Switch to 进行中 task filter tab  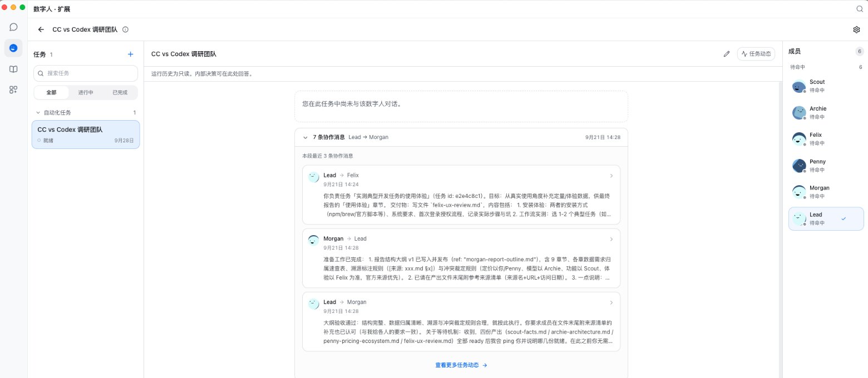[x=86, y=93]
